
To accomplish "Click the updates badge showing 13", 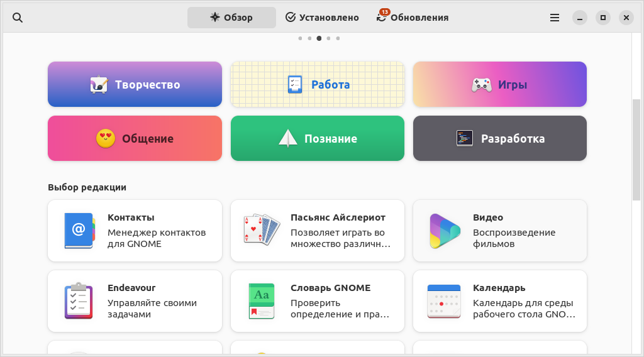I will click(x=384, y=12).
